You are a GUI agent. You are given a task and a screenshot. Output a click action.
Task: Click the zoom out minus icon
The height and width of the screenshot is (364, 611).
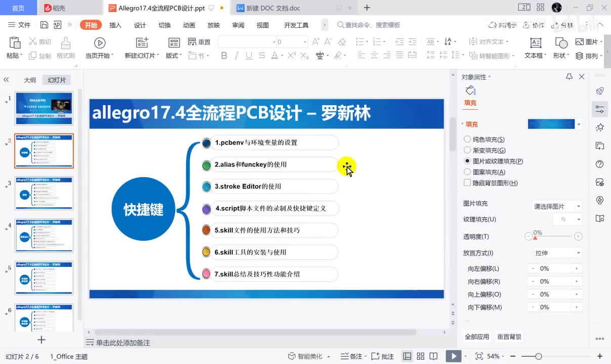click(513, 356)
